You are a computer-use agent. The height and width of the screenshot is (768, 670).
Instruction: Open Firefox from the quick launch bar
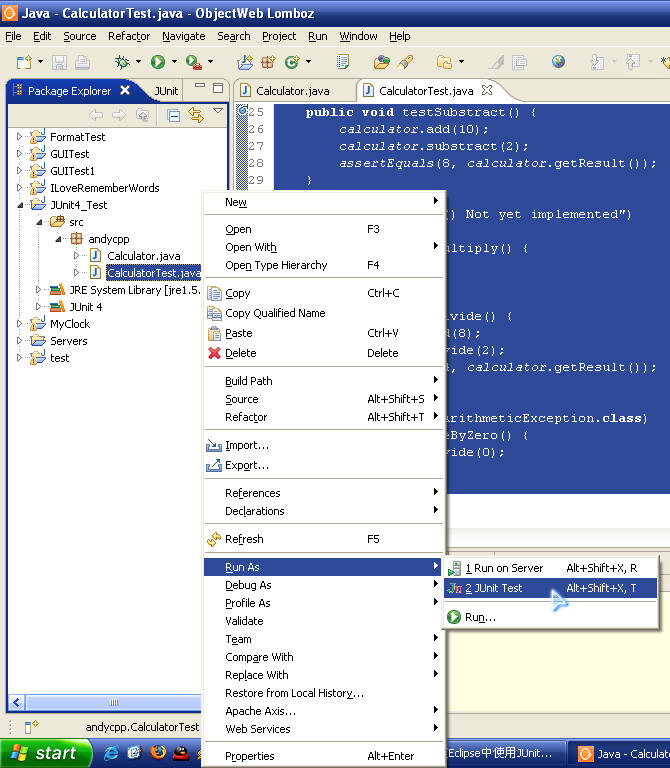point(157,753)
